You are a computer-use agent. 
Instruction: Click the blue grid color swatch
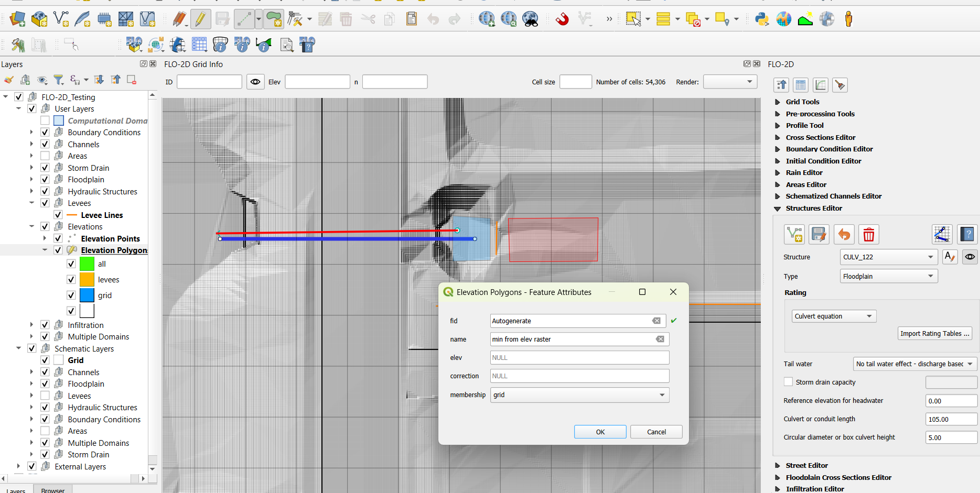[87, 295]
